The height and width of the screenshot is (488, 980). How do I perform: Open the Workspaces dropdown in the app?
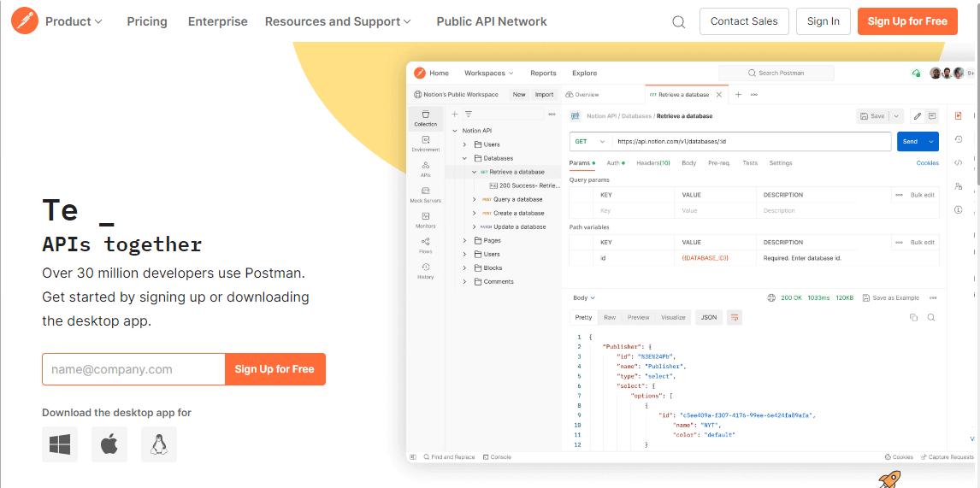(489, 73)
